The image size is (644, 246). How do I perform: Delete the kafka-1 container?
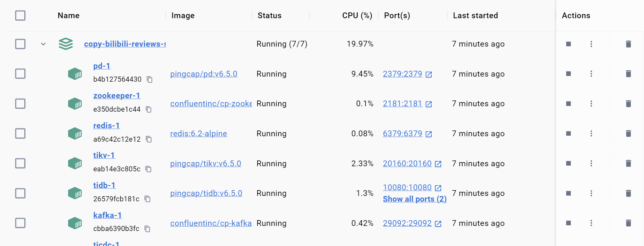pos(628,223)
